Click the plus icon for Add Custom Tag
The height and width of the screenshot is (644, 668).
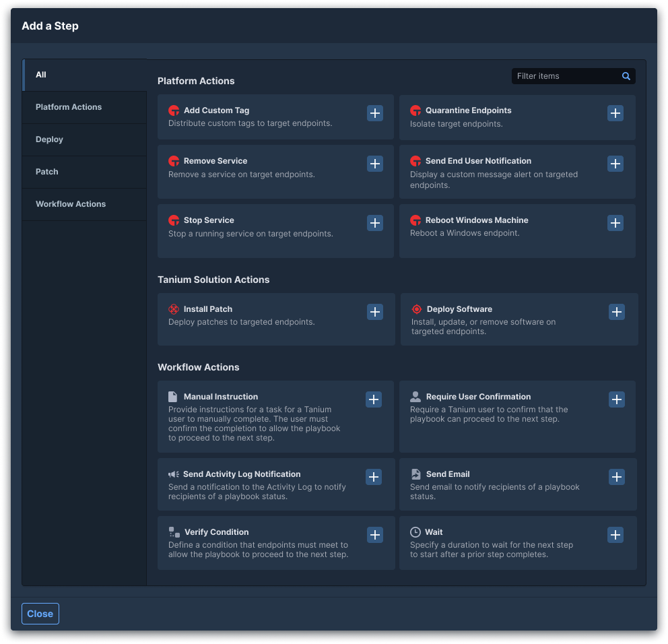tap(375, 113)
